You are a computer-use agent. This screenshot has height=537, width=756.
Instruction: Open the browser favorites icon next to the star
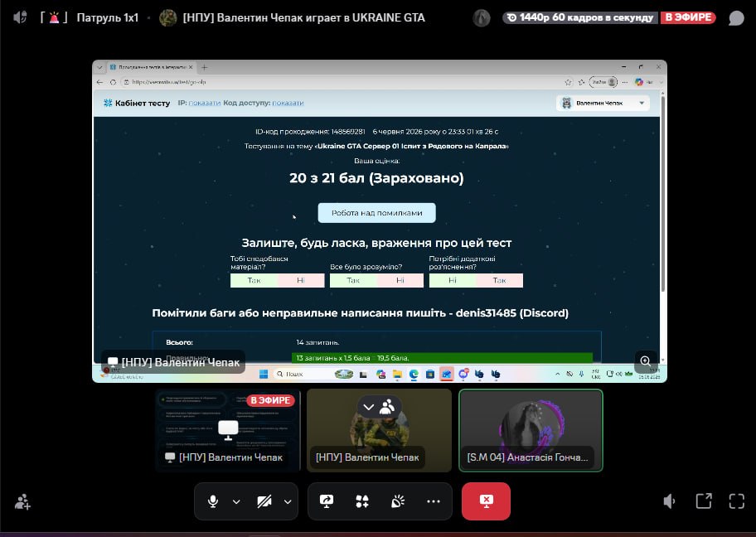(x=581, y=82)
